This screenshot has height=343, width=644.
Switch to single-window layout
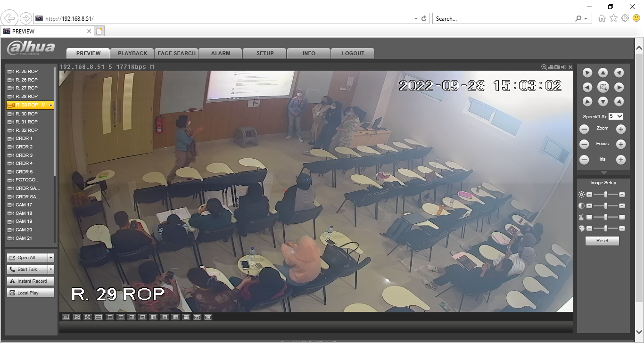(110, 317)
